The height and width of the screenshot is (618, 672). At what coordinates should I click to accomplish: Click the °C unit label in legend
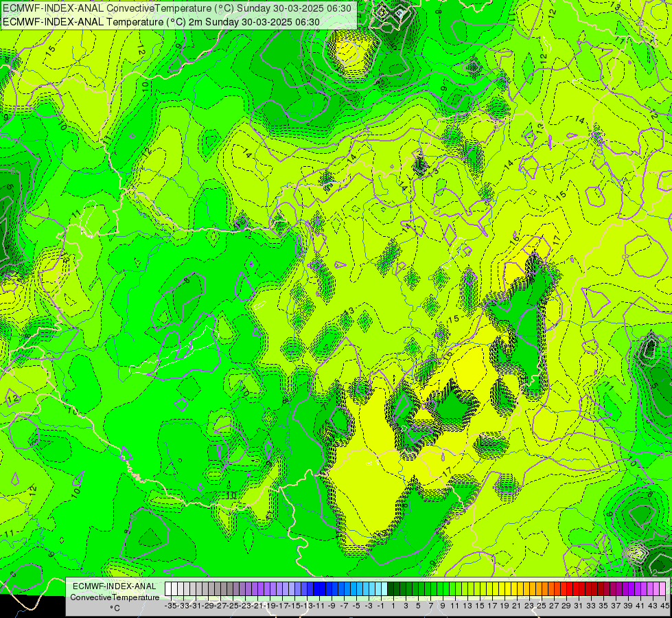click(115, 608)
